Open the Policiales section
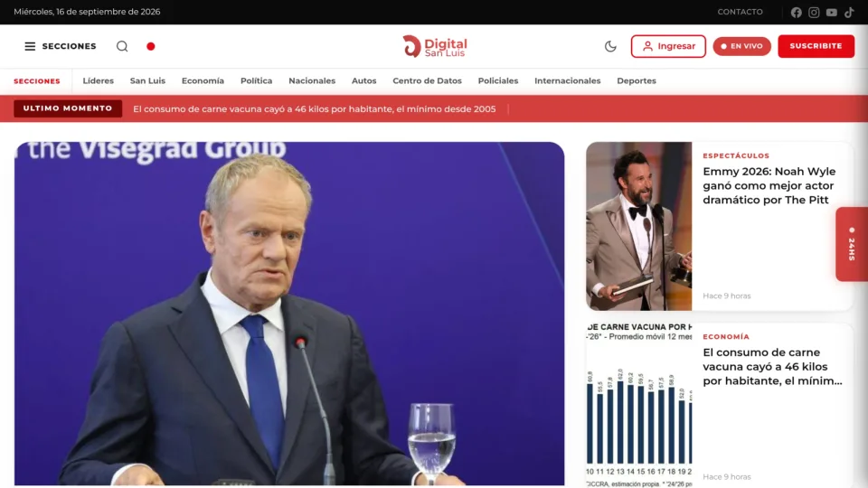 [x=498, y=80]
